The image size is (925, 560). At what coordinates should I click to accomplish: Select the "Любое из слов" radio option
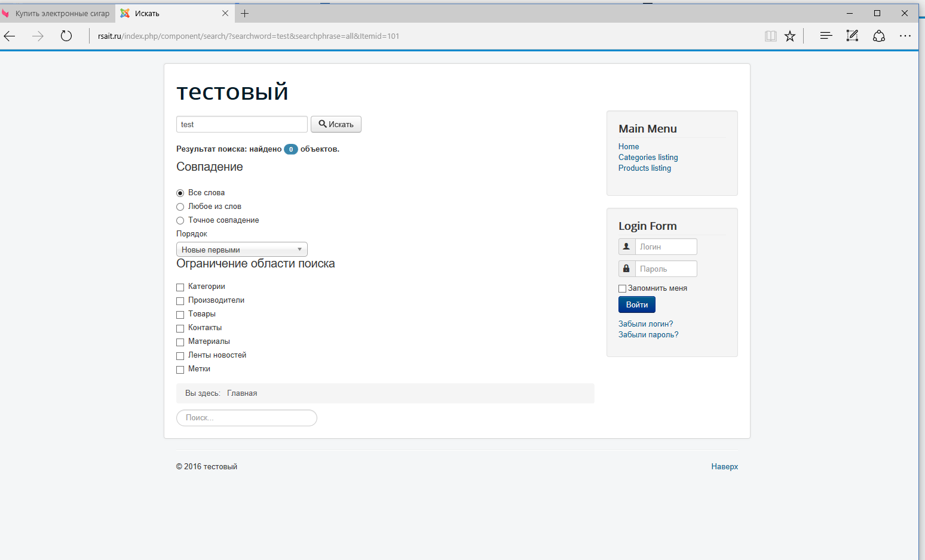pos(180,207)
